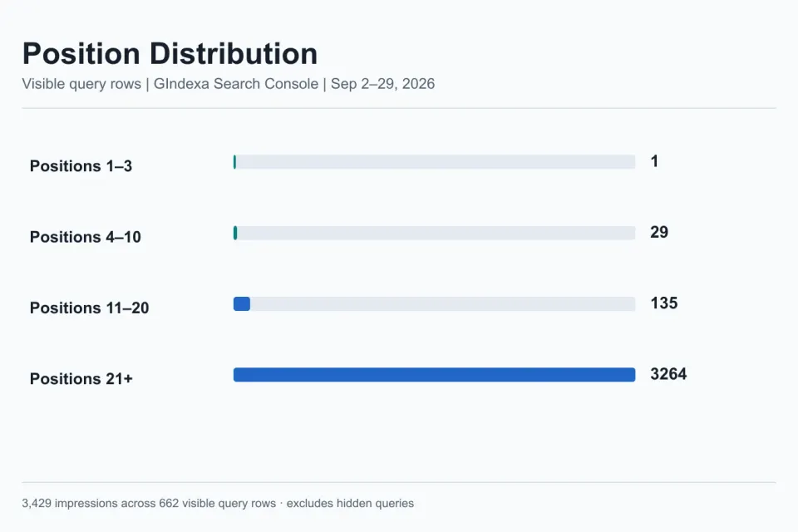Click the Positions 4–10 label
This screenshot has height=532, width=798.
tap(86, 237)
